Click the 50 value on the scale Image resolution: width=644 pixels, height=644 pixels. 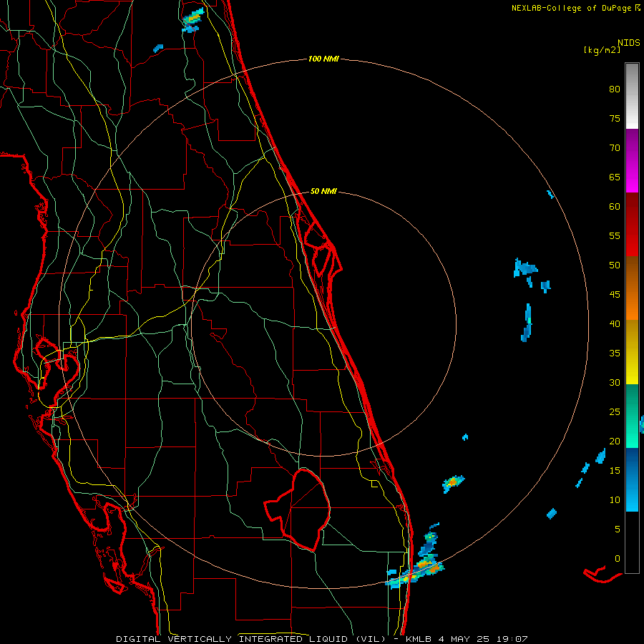[x=615, y=265]
